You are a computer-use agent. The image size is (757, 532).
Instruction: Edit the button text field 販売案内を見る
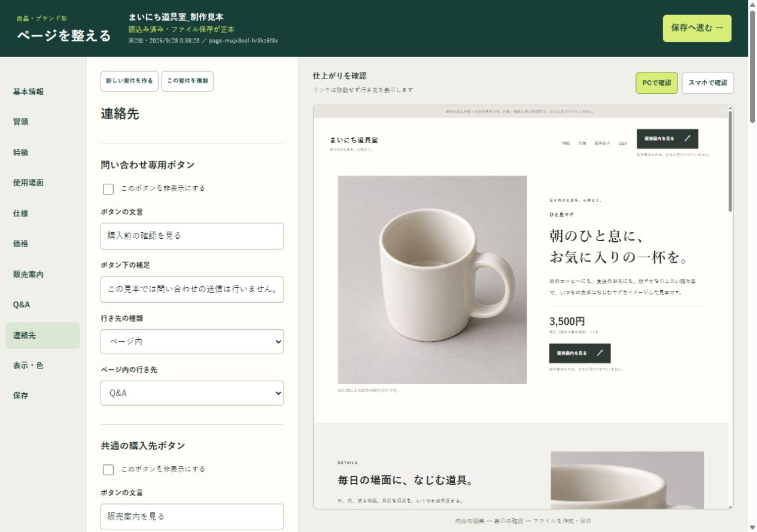click(192, 516)
